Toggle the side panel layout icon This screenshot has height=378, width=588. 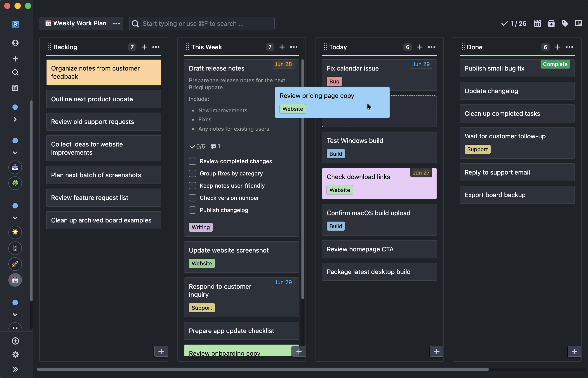[579, 24]
